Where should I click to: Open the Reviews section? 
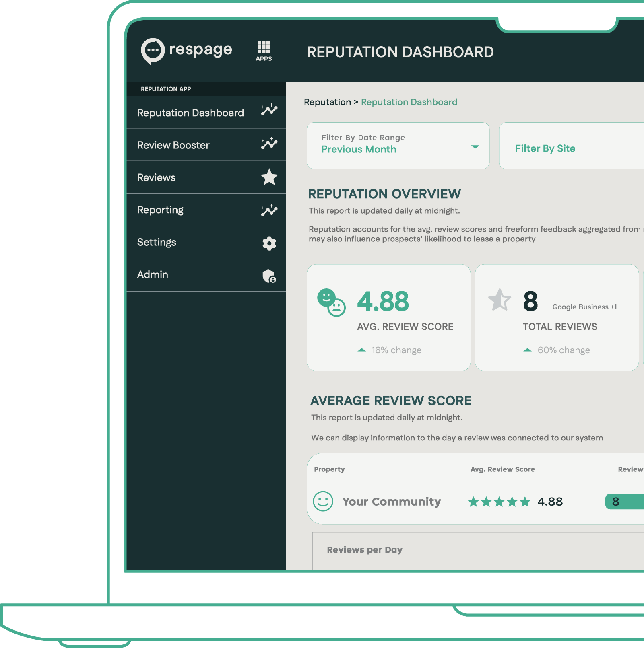(x=206, y=177)
